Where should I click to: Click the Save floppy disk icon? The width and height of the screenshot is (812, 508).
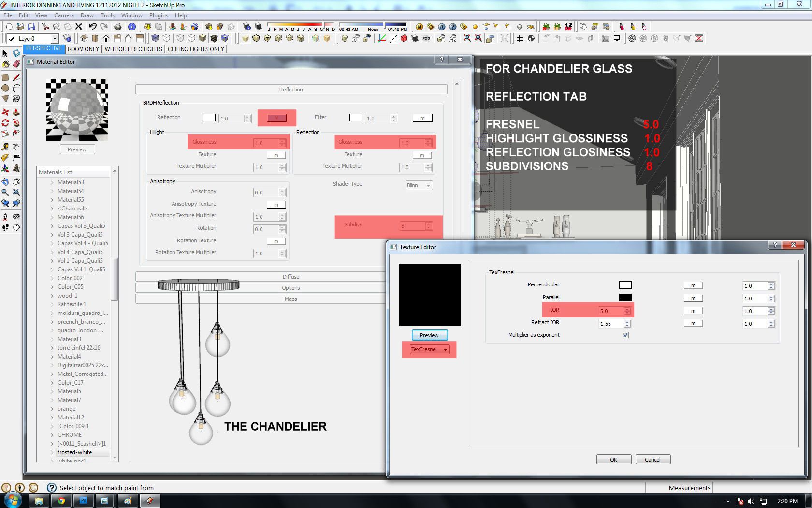point(31,27)
